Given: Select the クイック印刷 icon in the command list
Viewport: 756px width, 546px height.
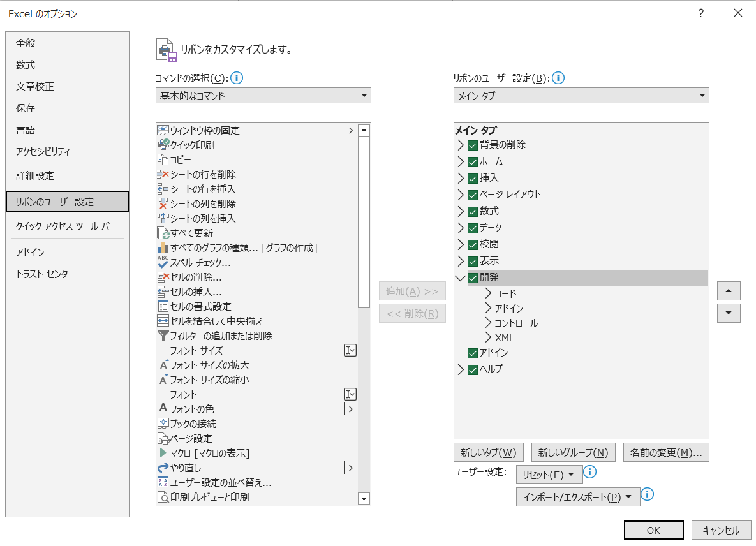Looking at the screenshot, I should point(163,145).
